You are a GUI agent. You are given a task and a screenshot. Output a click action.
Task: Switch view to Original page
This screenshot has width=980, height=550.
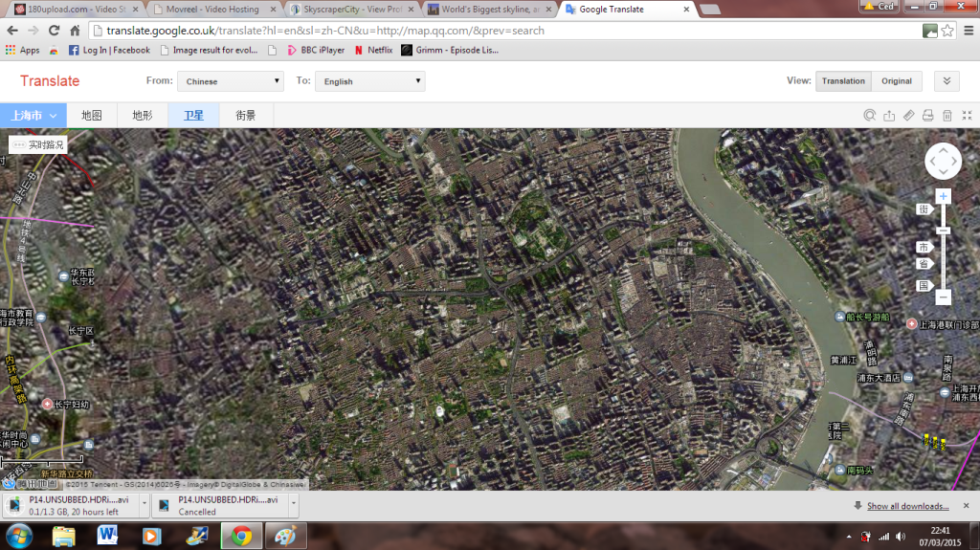tap(897, 81)
